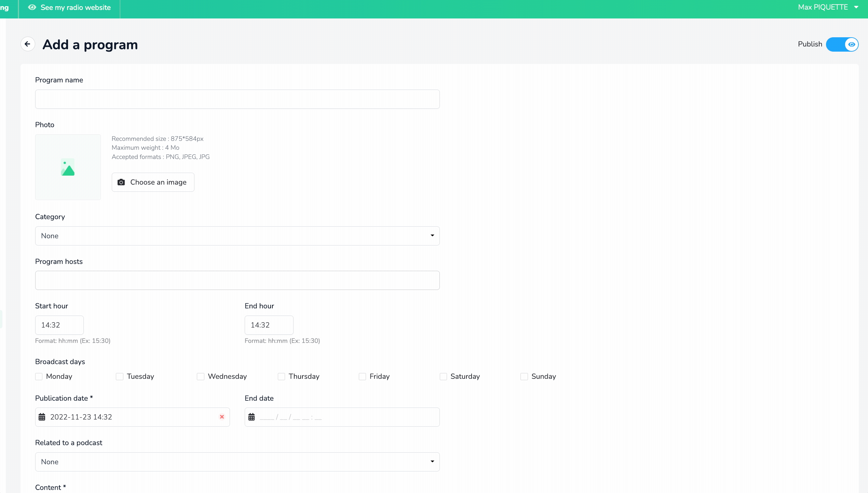Click the calendar icon in Publication date field
Image resolution: width=868 pixels, height=493 pixels.
point(42,417)
